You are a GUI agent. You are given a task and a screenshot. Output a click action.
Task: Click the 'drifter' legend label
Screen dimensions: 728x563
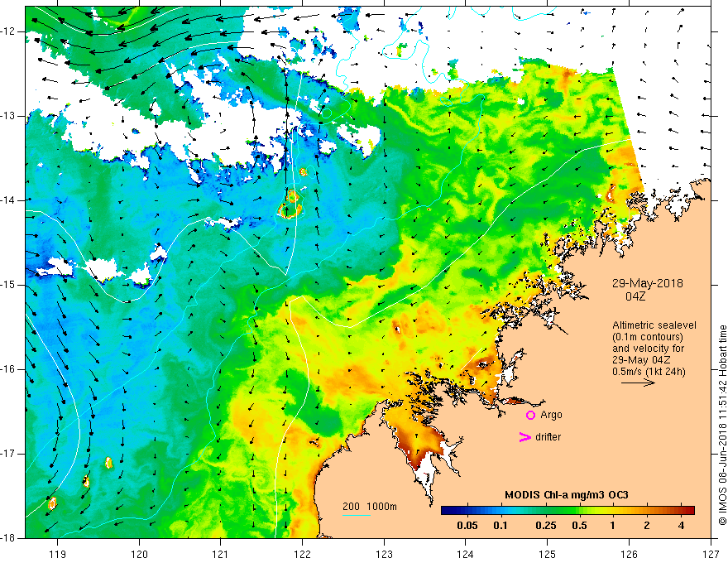coord(548,437)
